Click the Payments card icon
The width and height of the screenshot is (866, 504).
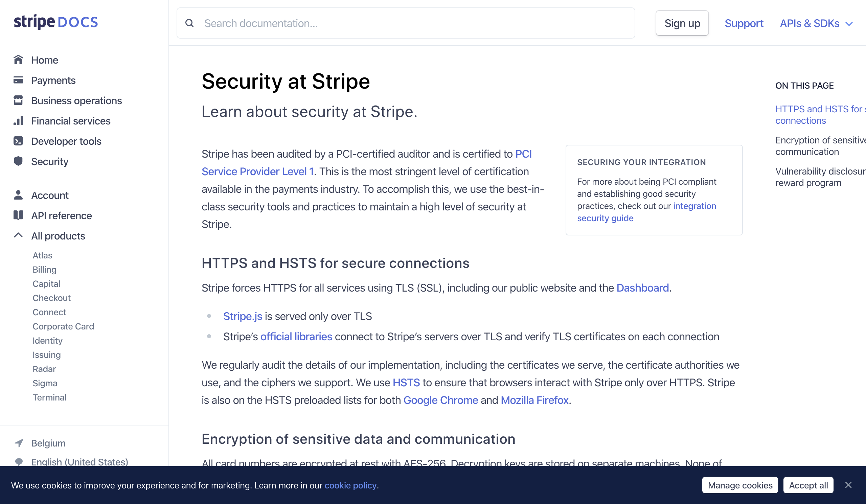(18, 80)
